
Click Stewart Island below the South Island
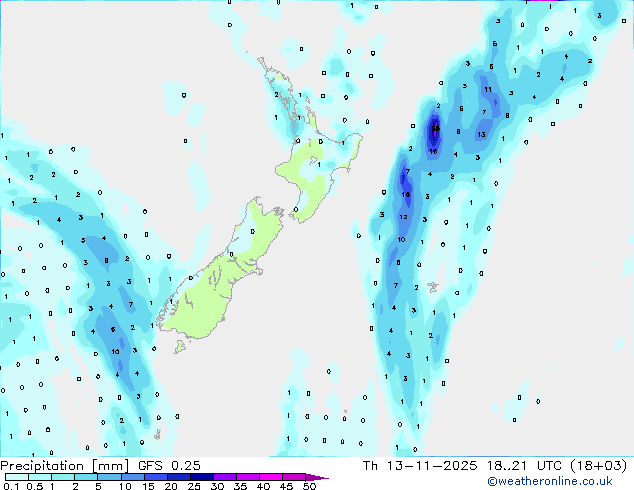click(x=180, y=346)
